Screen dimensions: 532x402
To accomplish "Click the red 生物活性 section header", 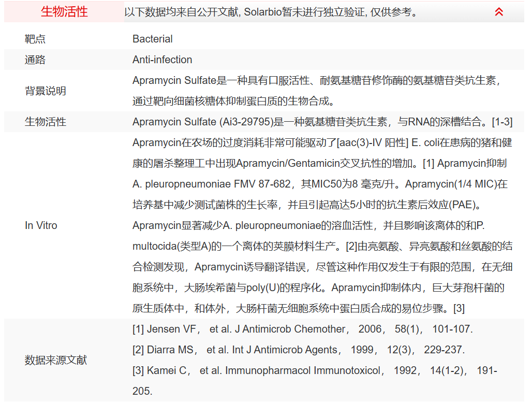I will click(x=64, y=12).
